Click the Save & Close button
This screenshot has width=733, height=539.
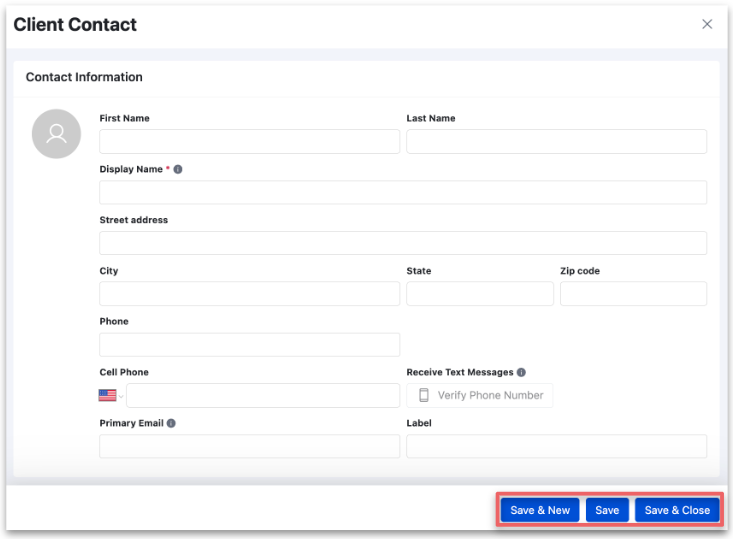[677, 510]
